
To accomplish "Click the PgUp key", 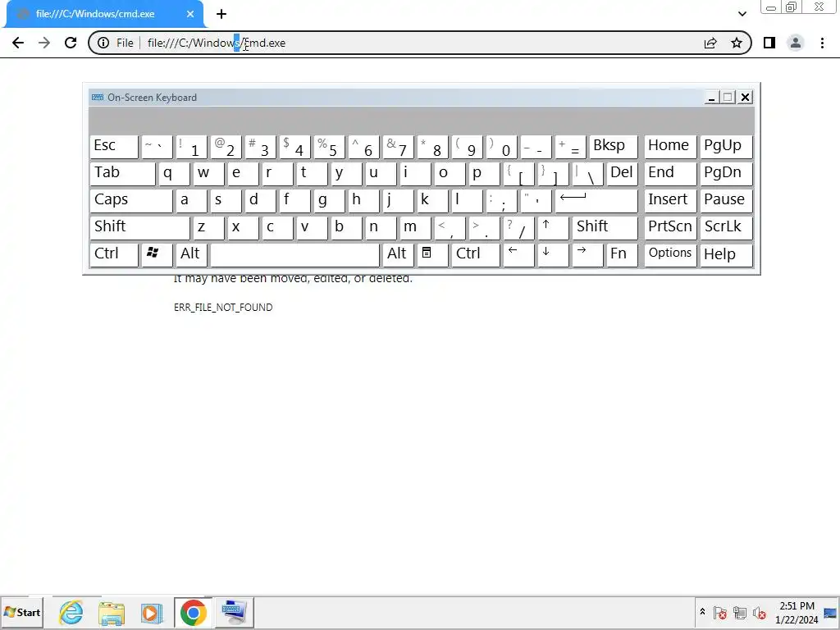I will [726, 146].
